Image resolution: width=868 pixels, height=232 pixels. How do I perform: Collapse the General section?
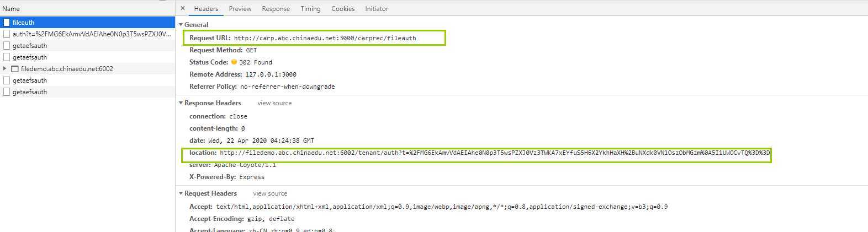point(181,25)
